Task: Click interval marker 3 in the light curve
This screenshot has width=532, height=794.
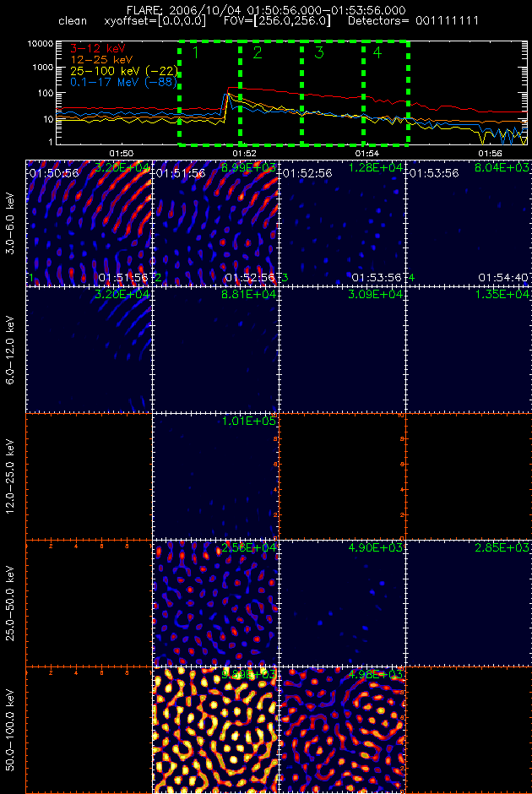Action: (x=318, y=52)
